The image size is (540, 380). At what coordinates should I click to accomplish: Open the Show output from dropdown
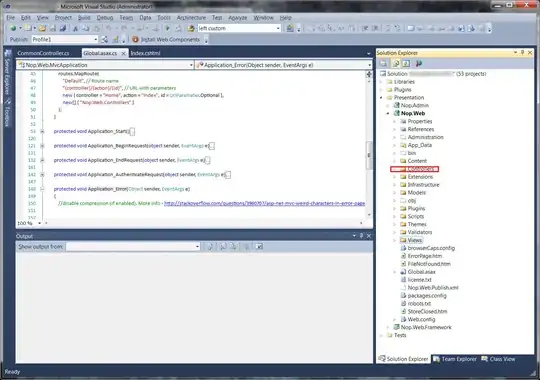coord(133,246)
